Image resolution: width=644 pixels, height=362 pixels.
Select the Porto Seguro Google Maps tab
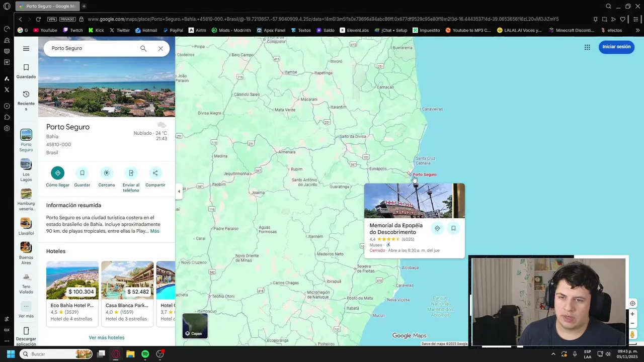(46, 6)
